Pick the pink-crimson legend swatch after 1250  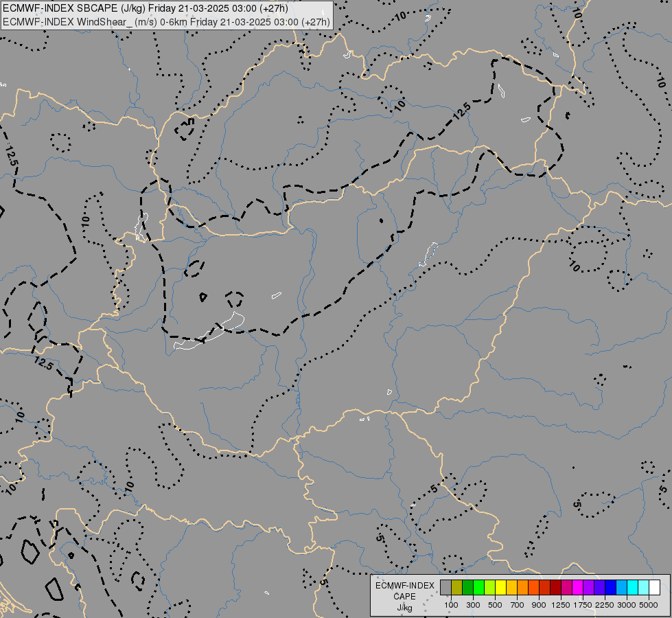(566, 588)
